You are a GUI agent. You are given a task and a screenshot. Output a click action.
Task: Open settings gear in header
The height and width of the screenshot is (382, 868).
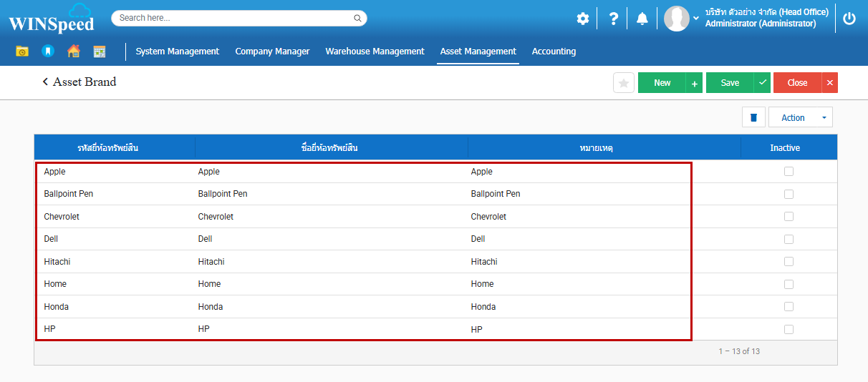tap(583, 19)
